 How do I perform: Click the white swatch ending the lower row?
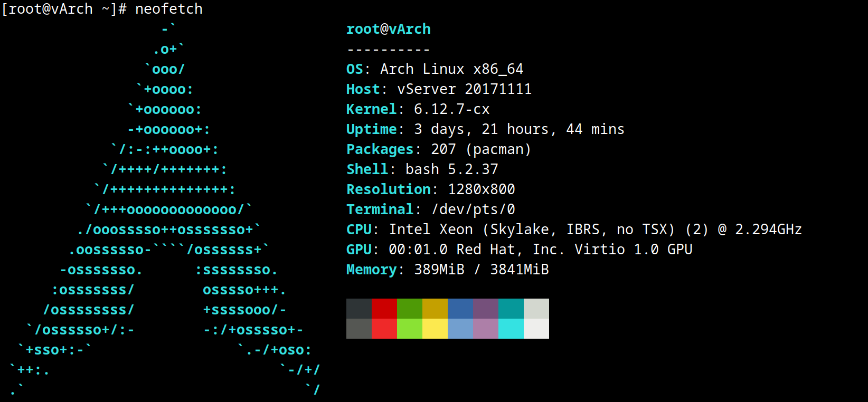click(x=536, y=329)
